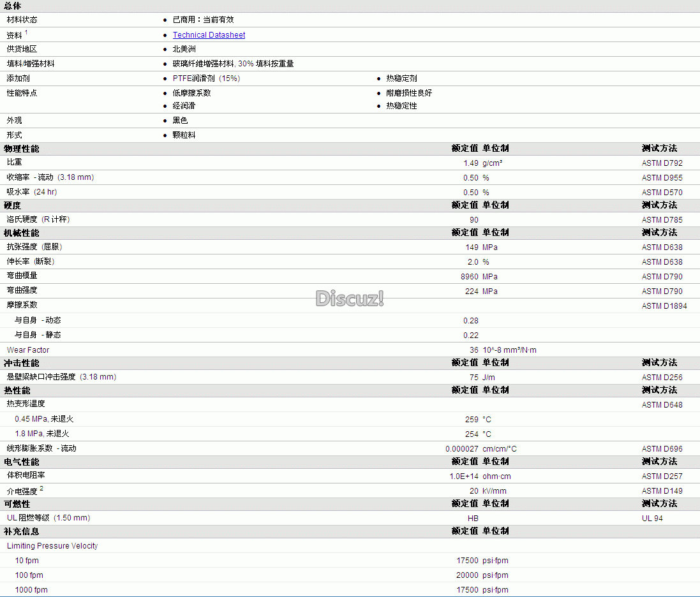
Task: Select the 电气性能 section header
Action: pyautogui.click(x=21, y=462)
